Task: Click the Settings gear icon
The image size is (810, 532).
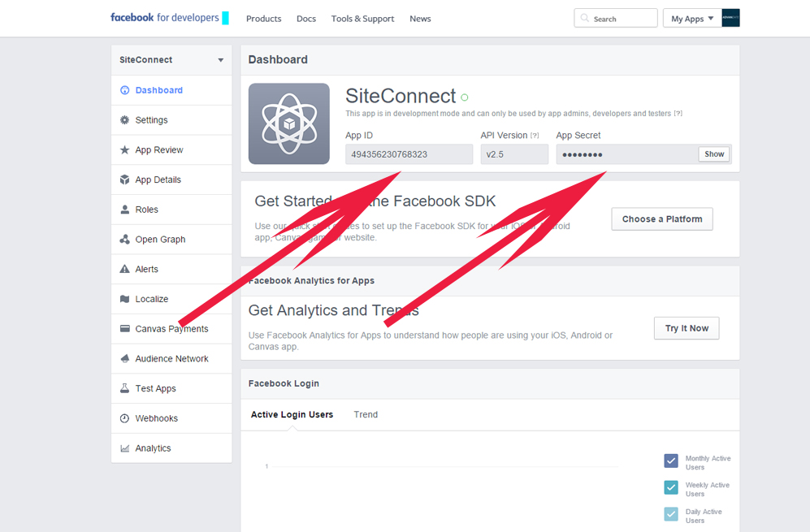Action: click(x=124, y=120)
